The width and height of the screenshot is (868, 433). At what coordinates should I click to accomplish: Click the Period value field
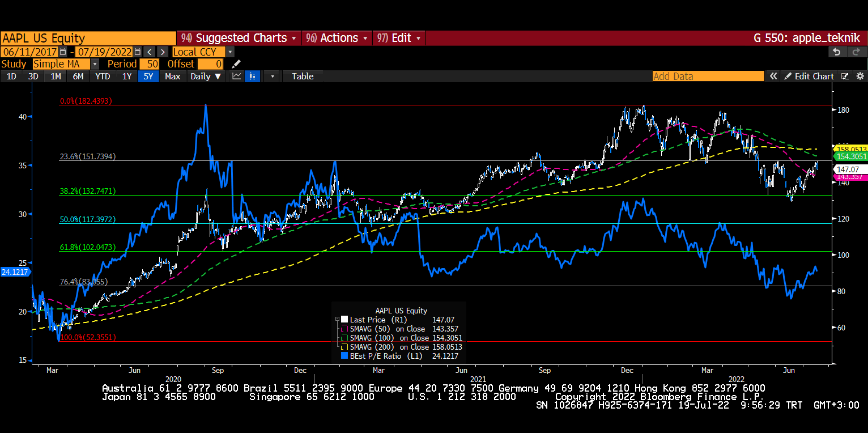(150, 64)
